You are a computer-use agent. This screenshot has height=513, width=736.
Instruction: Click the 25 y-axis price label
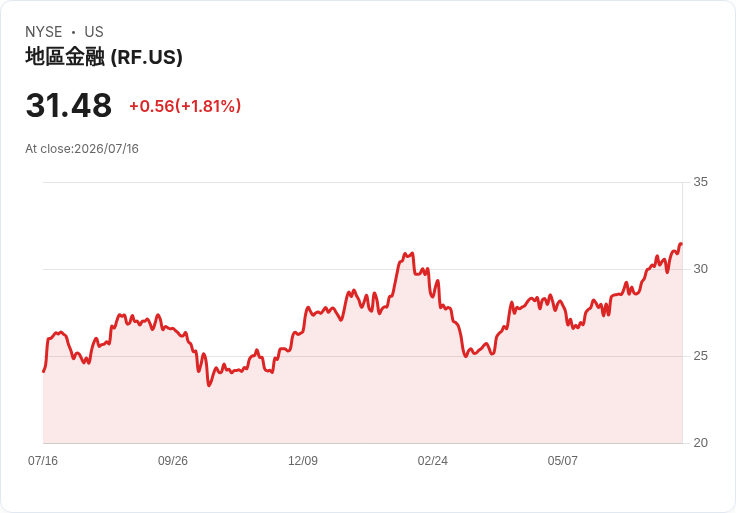click(x=700, y=356)
